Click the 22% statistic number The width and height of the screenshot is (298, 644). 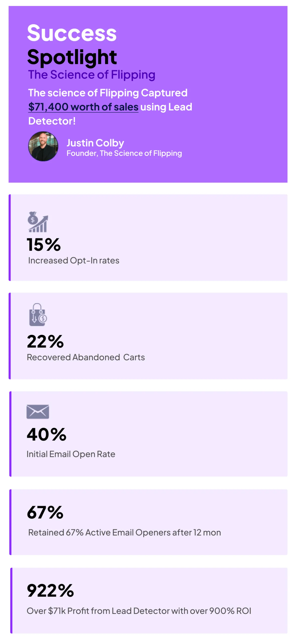[x=45, y=342]
